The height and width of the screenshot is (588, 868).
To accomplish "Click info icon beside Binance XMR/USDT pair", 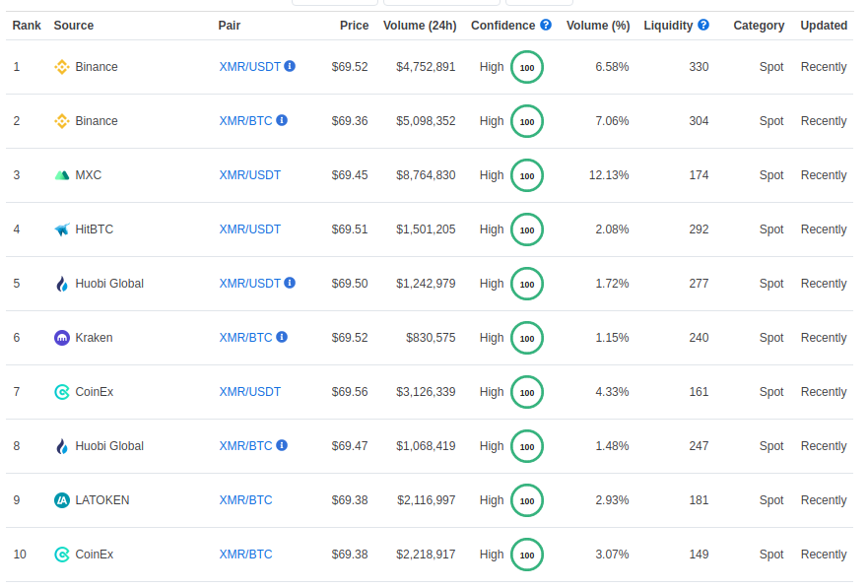I will 290,66.
